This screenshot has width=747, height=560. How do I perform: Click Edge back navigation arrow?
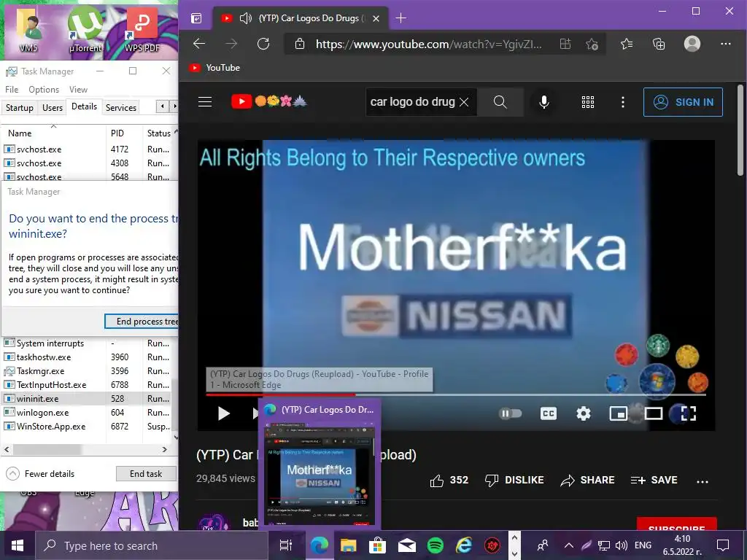pos(199,44)
